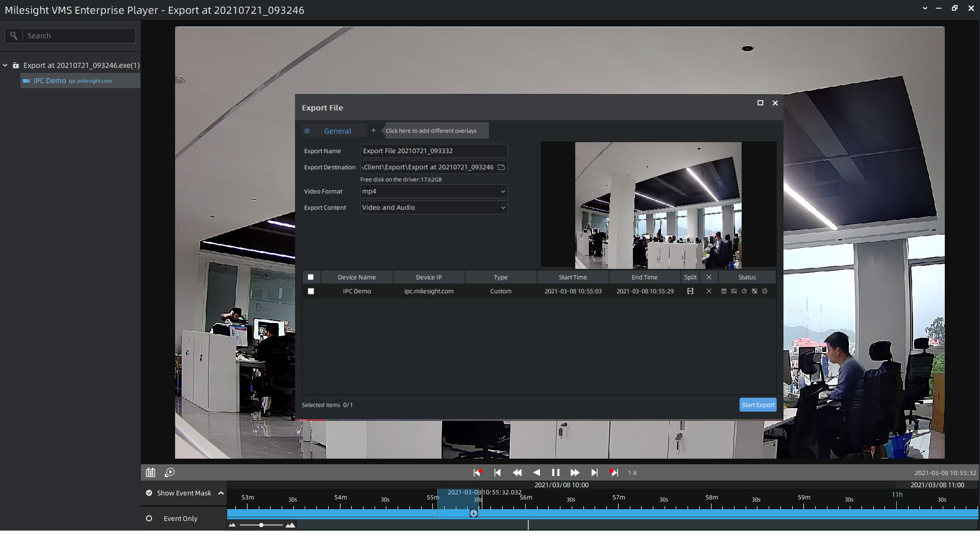
Task: Select IPC Demo camera in the tree
Action: coord(50,81)
